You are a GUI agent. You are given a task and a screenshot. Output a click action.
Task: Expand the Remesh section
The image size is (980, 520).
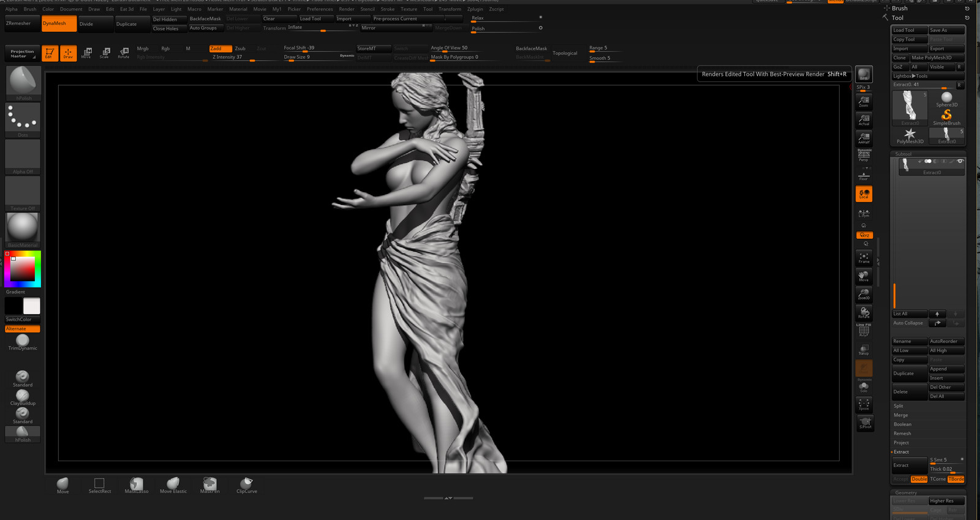[x=902, y=434]
